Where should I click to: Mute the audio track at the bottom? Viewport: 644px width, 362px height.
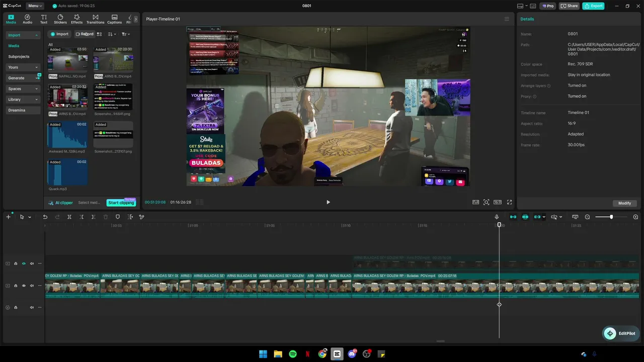[x=32, y=307]
